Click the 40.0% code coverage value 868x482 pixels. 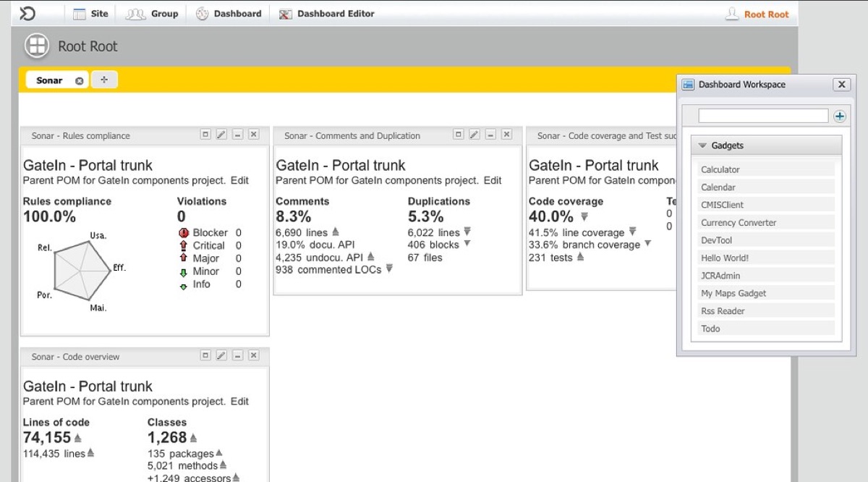pyautogui.click(x=550, y=216)
